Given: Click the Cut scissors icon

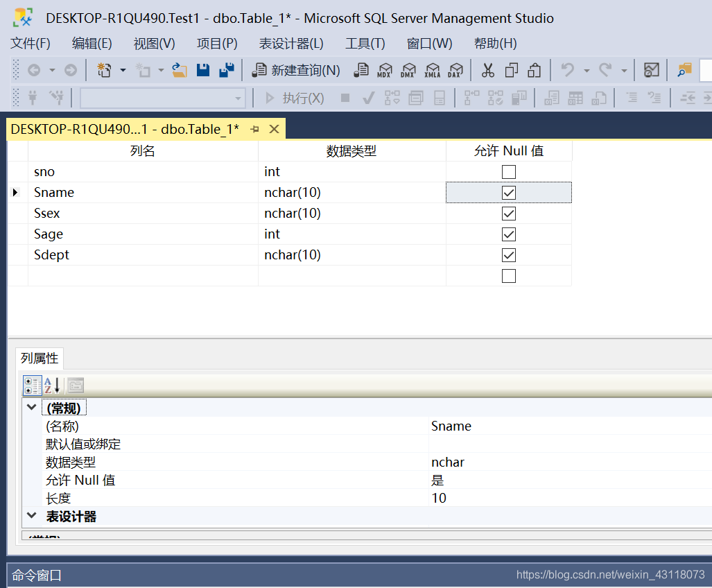Looking at the screenshot, I should point(487,70).
